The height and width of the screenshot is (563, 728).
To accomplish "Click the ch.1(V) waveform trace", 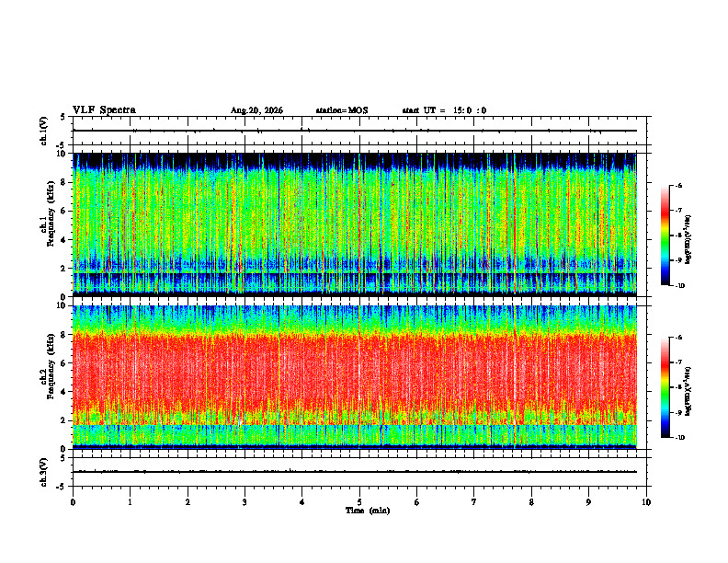I will click(x=355, y=131).
